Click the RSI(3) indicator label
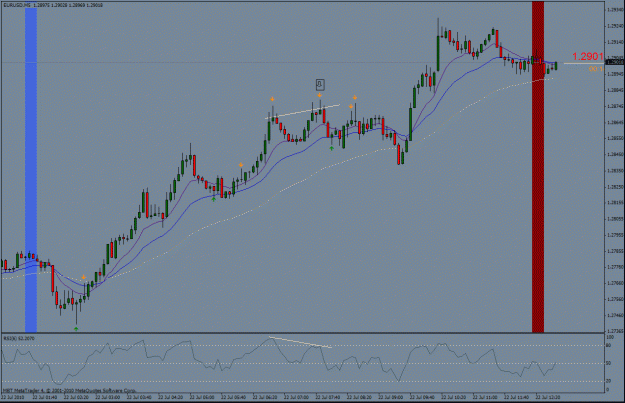This screenshot has height=403, width=625. [x=8, y=338]
